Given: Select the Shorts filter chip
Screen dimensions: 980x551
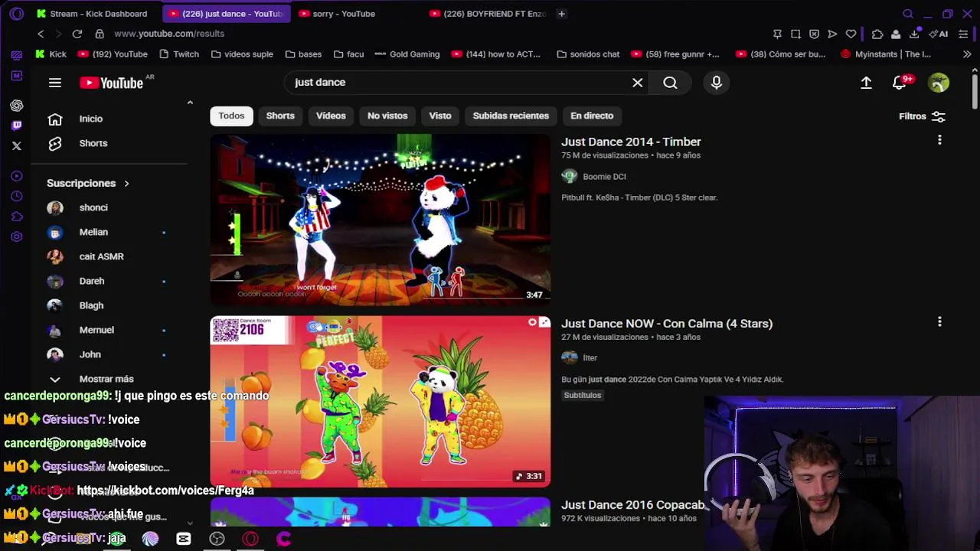Looking at the screenshot, I should click(x=280, y=116).
